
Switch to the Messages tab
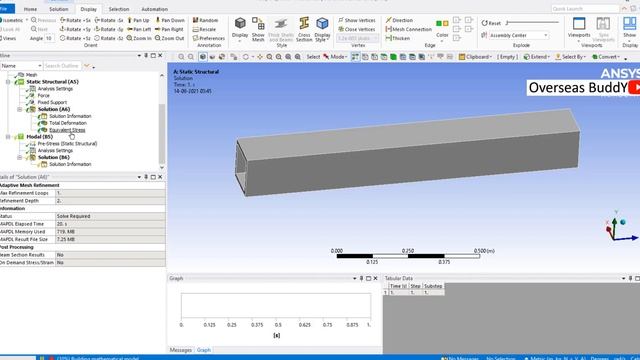tap(180, 350)
